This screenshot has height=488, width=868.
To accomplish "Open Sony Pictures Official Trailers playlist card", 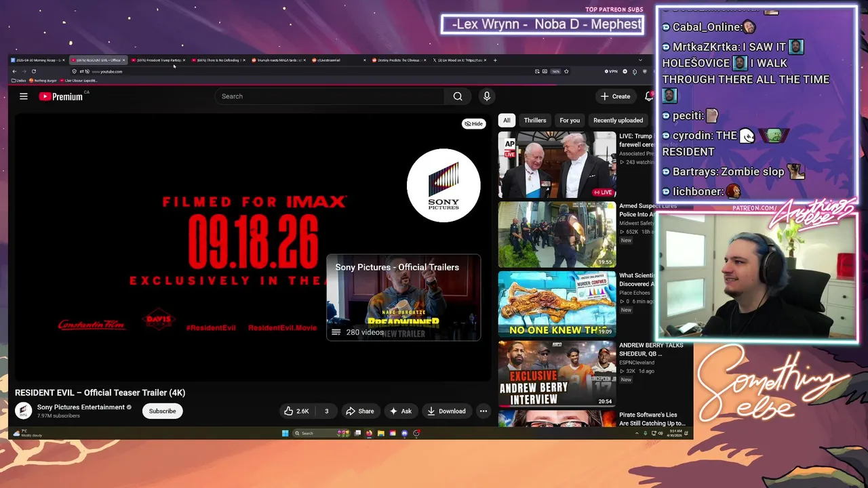I will click(x=403, y=298).
